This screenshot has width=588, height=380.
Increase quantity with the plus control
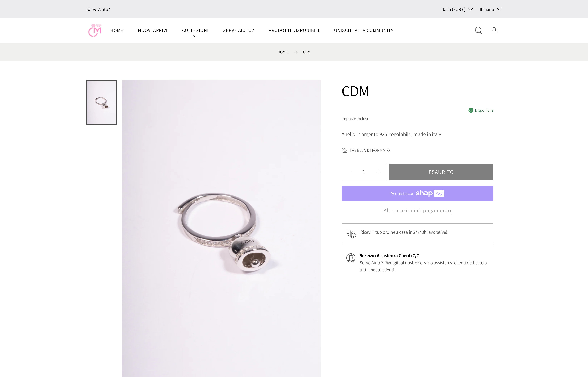[x=379, y=172]
